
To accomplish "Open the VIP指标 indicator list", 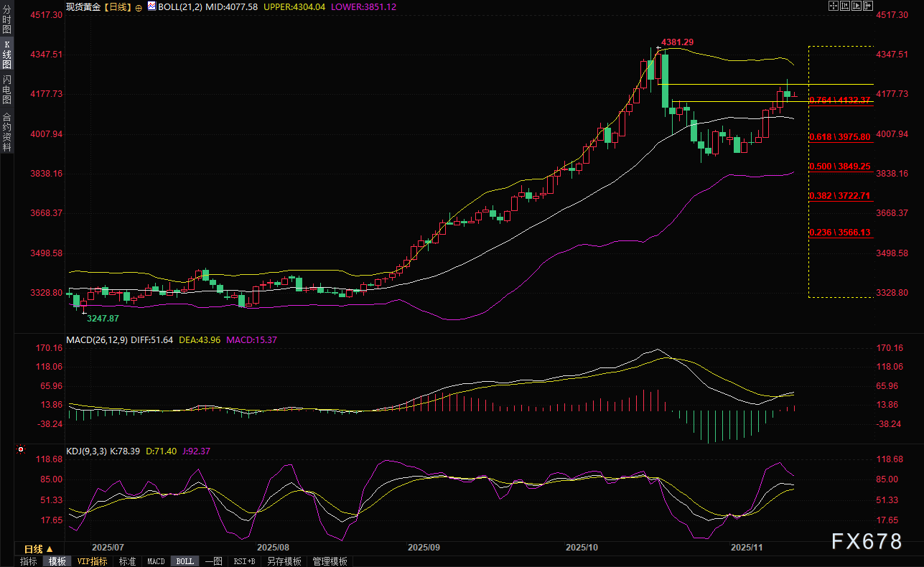I will tap(93, 561).
